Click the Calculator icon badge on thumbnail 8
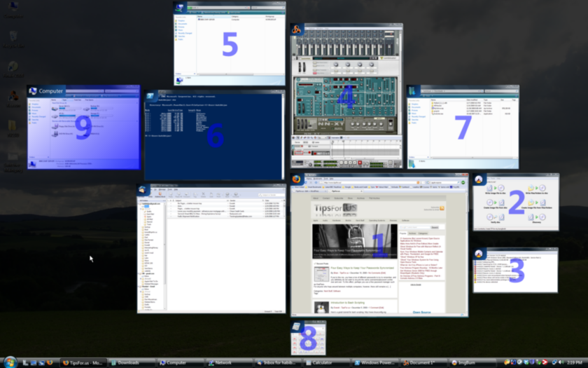Image resolution: width=588 pixels, height=368 pixels. (x=297, y=327)
